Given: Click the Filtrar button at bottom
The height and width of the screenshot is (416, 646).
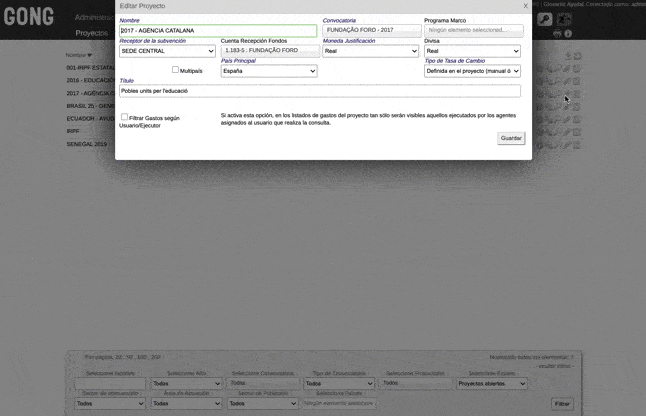Looking at the screenshot, I should coord(562,404).
